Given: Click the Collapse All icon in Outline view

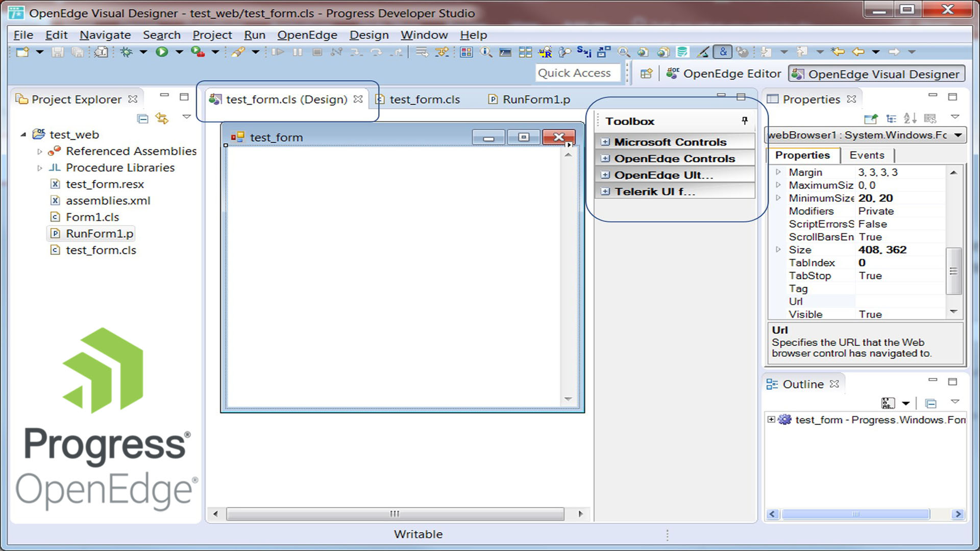Looking at the screenshot, I should pyautogui.click(x=930, y=404).
